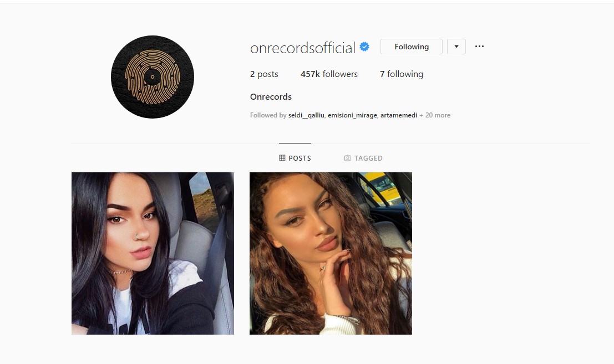The width and height of the screenshot is (614, 364).
Task: Open artamemedi follower profile link
Action: (399, 115)
